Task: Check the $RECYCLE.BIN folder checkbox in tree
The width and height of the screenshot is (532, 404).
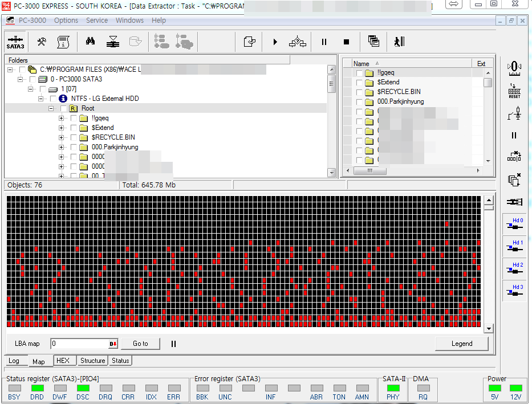Action: point(74,137)
